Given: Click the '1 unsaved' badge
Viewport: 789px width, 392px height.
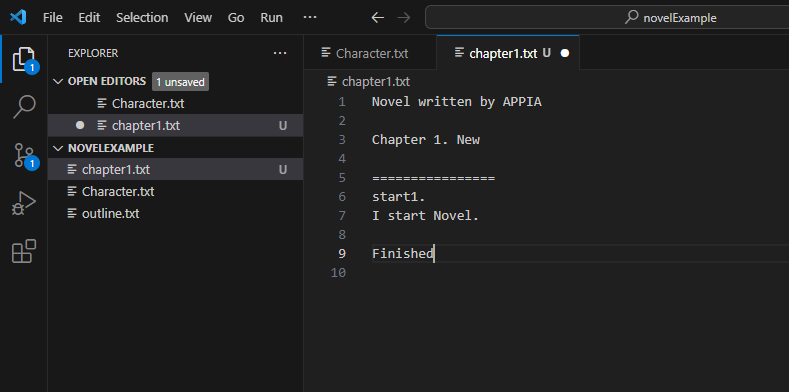Looking at the screenshot, I should [180, 82].
